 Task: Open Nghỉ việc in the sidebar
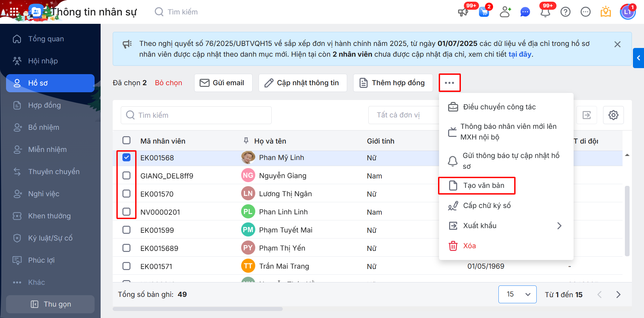point(50,194)
